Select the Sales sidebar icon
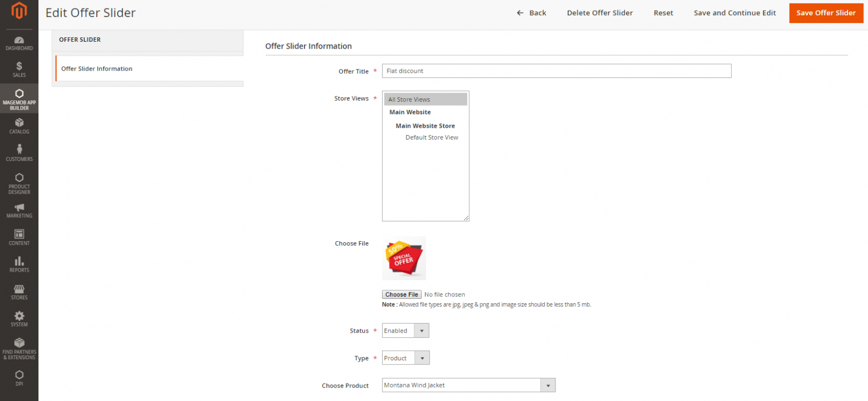The image size is (868, 401). (19, 69)
